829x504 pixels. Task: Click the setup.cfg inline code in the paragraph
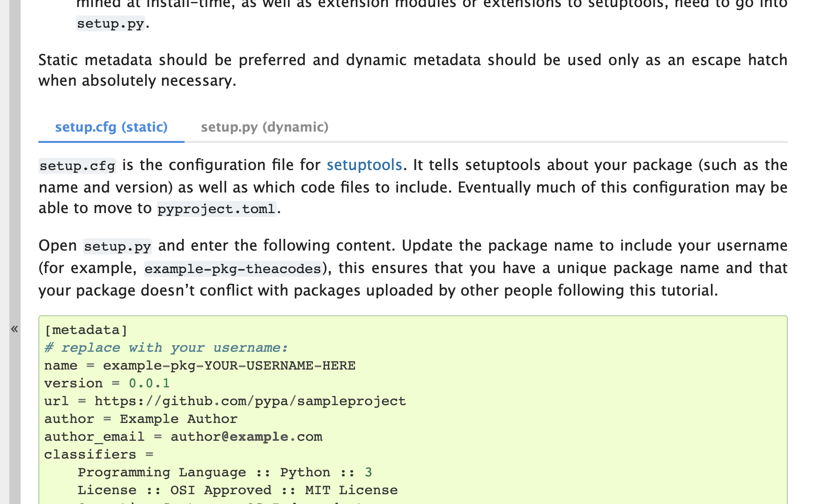tap(77, 166)
